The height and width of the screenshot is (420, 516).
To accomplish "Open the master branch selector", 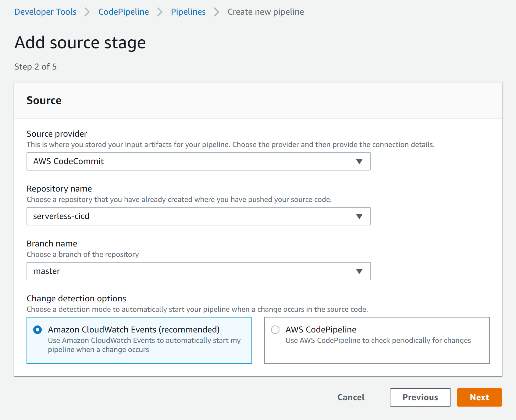I will pos(198,271).
